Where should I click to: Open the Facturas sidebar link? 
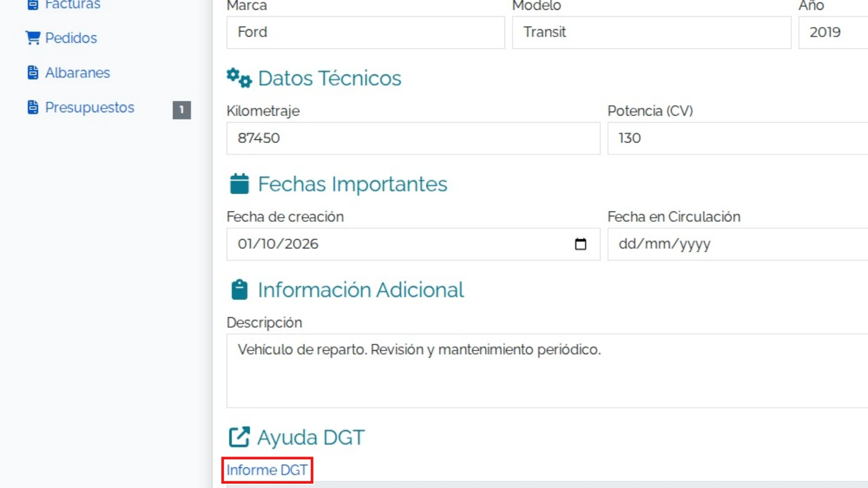click(73, 5)
